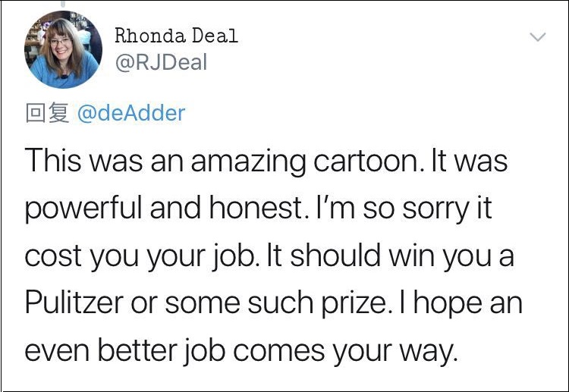This screenshot has width=569, height=392.
Task: Click the word cartoon in tweet
Action: pos(367,161)
